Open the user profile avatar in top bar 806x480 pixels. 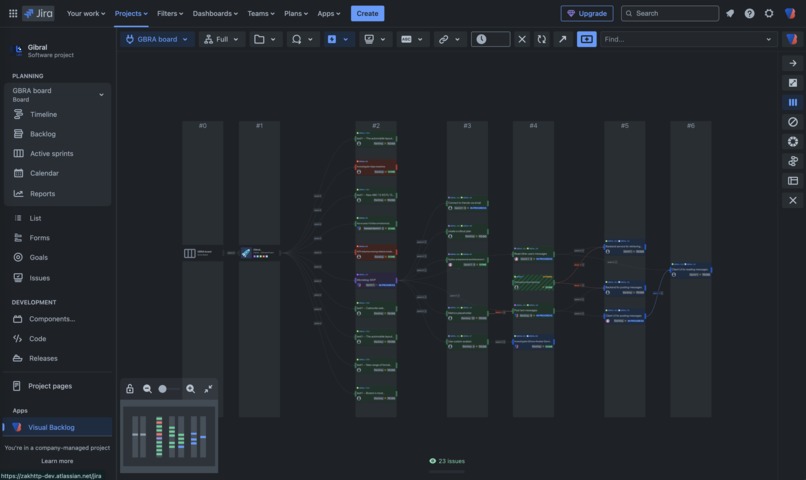pos(790,13)
